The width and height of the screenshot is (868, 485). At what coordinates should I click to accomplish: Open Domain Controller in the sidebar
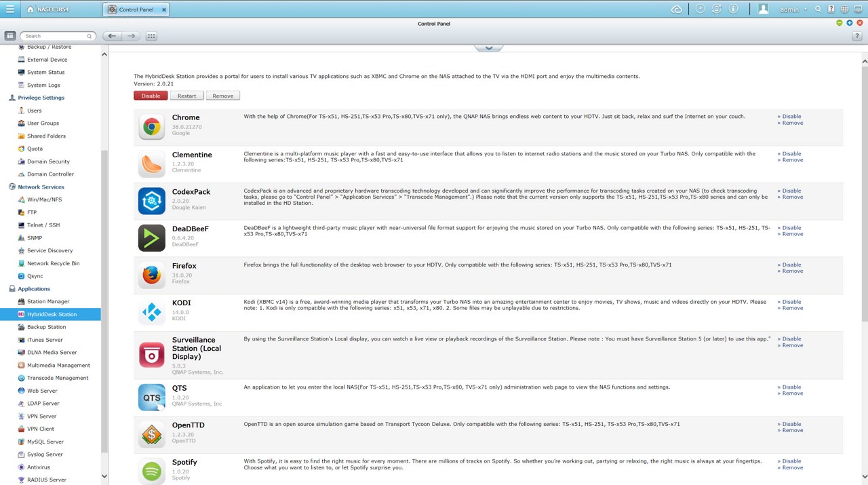click(x=50, y=174)
